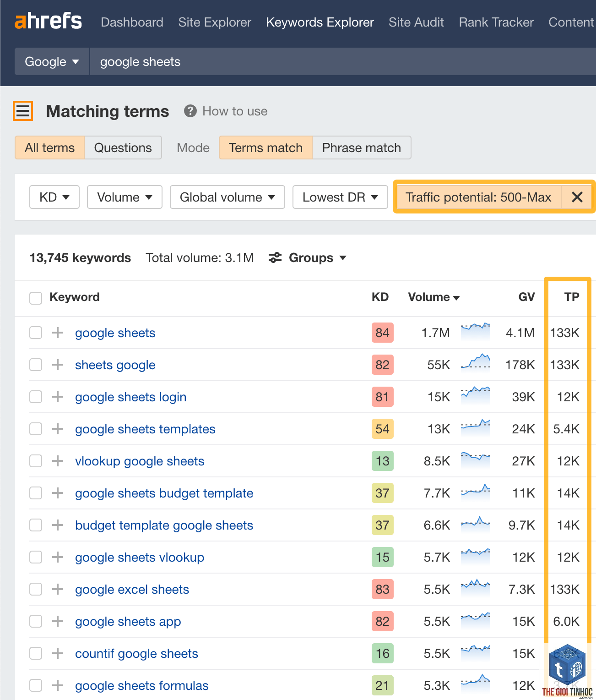Sort by the KD column header
This screenshot has width=596, height=700.
click(x=380, y=297)
